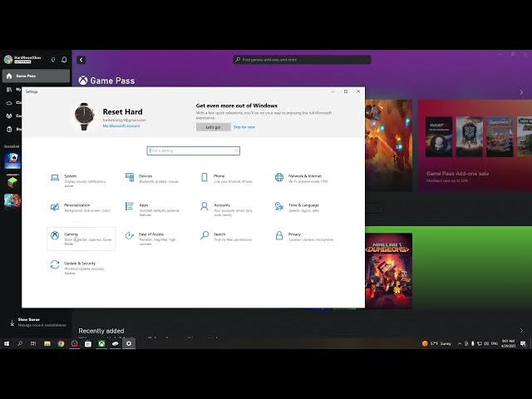Open the My Microsoft account link

tap(121, 126)
